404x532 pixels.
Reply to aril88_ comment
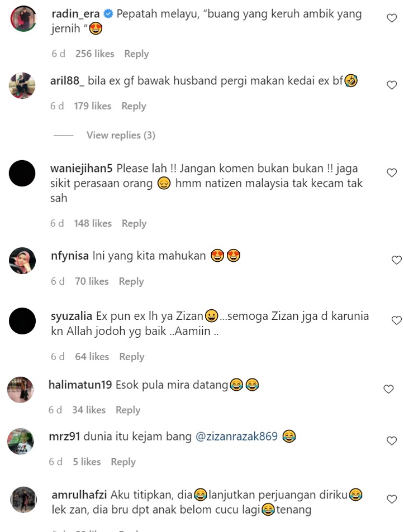click(x=134, y=106)
